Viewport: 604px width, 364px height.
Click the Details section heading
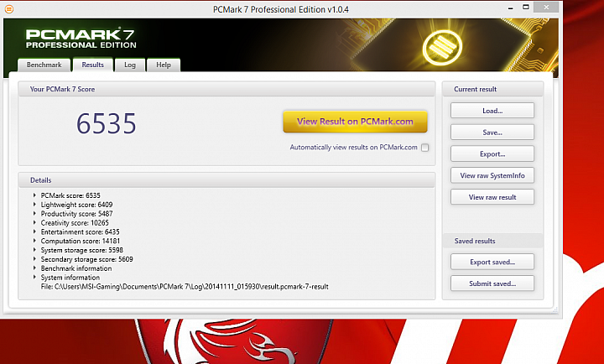click(41, 180)
